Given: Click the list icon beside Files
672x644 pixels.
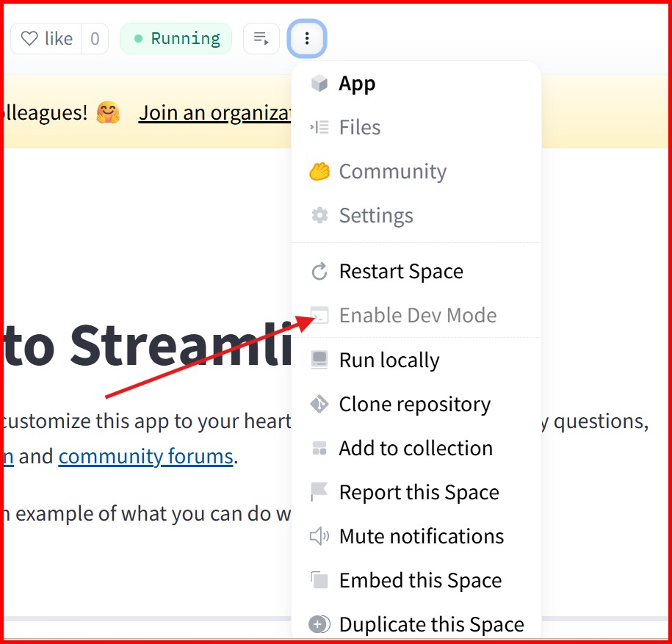Looking at the screenshot, I should click(319, 127).
